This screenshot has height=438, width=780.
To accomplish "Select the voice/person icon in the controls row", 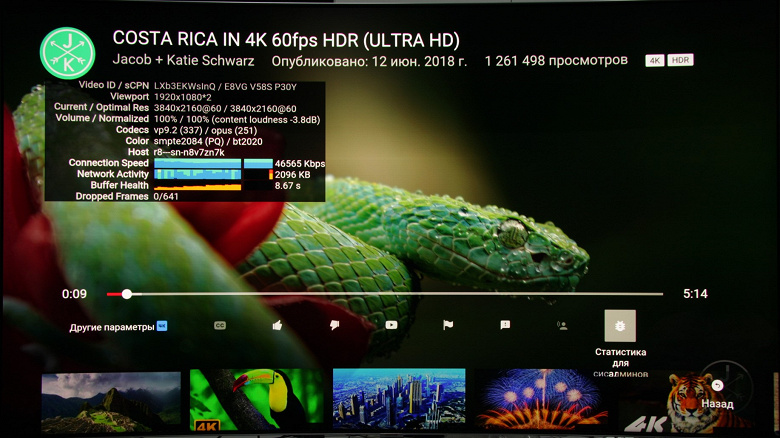I will [562, 326].
